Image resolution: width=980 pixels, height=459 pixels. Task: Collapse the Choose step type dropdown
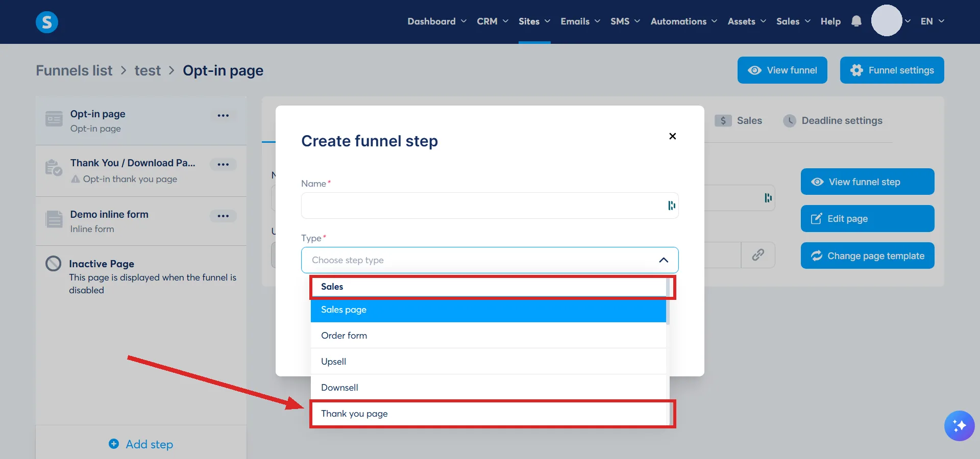664,260
